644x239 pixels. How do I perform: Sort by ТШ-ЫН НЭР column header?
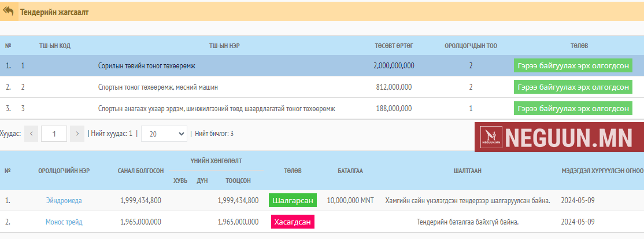[225, 46]
